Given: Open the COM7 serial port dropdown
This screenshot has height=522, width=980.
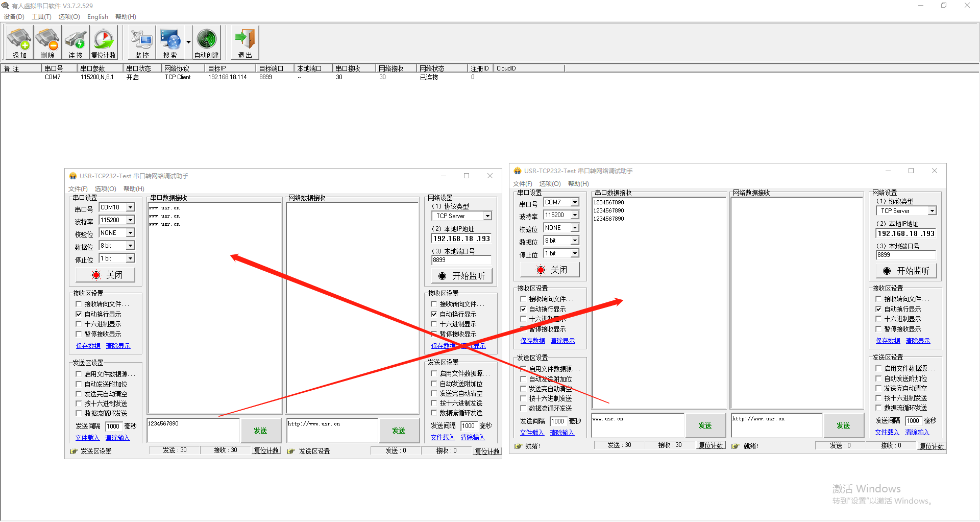Looking at the screenshot, I should (575, 202).
